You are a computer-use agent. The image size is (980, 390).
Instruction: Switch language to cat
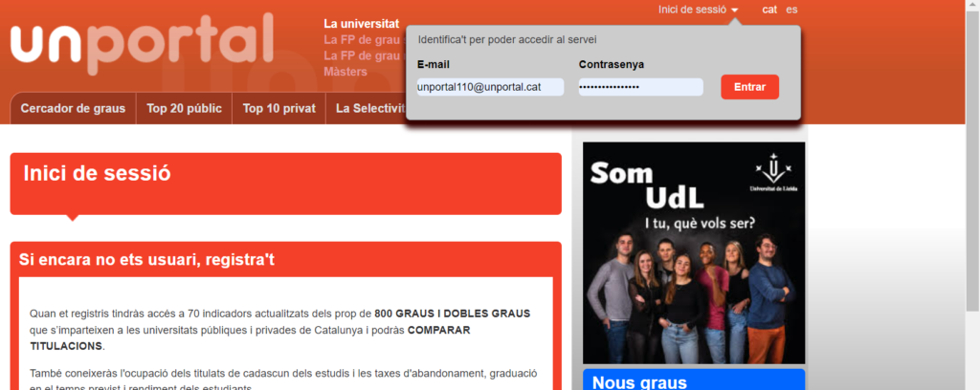(x=769, y=10)
